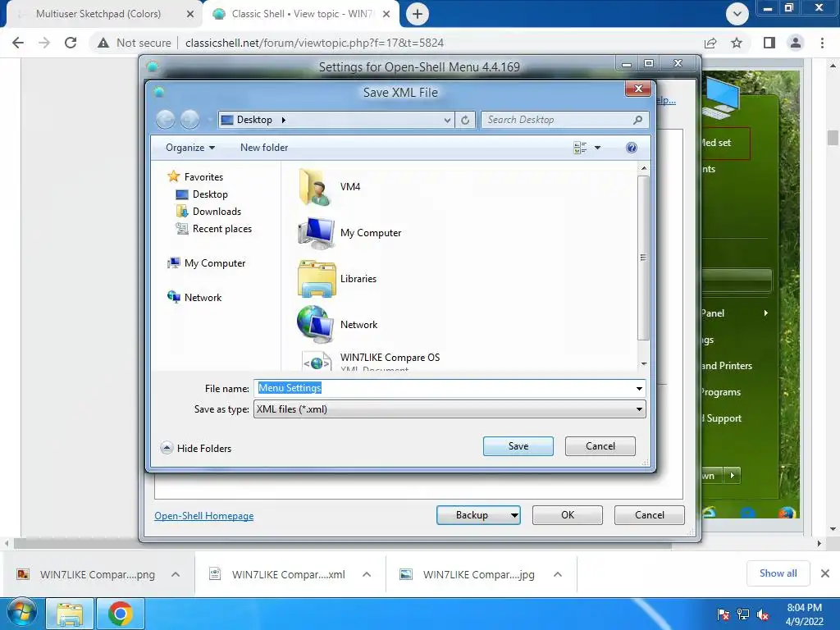This screenshot has height=630, width=840.
Task: Click the change view icon
Action: (x=580, y=148)
